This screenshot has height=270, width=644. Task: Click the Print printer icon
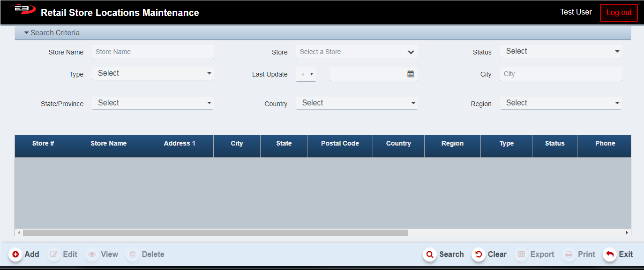pyautogui.click(x=569, y=255)
